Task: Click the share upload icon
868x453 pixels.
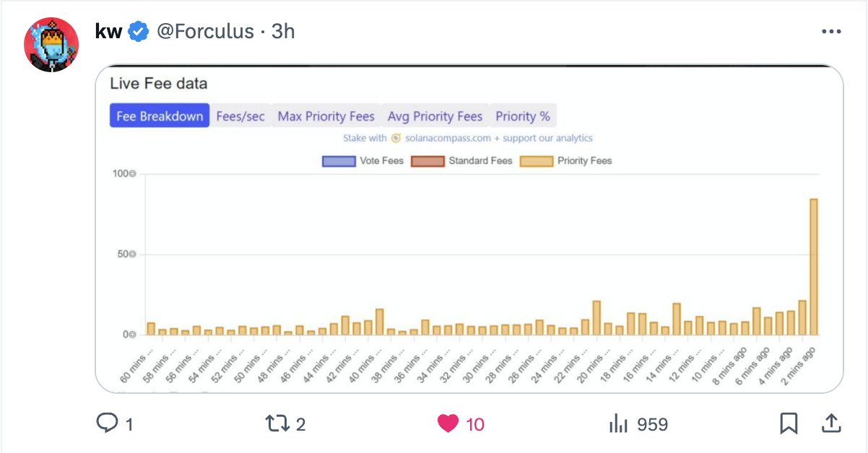Action: coord(830,423)
